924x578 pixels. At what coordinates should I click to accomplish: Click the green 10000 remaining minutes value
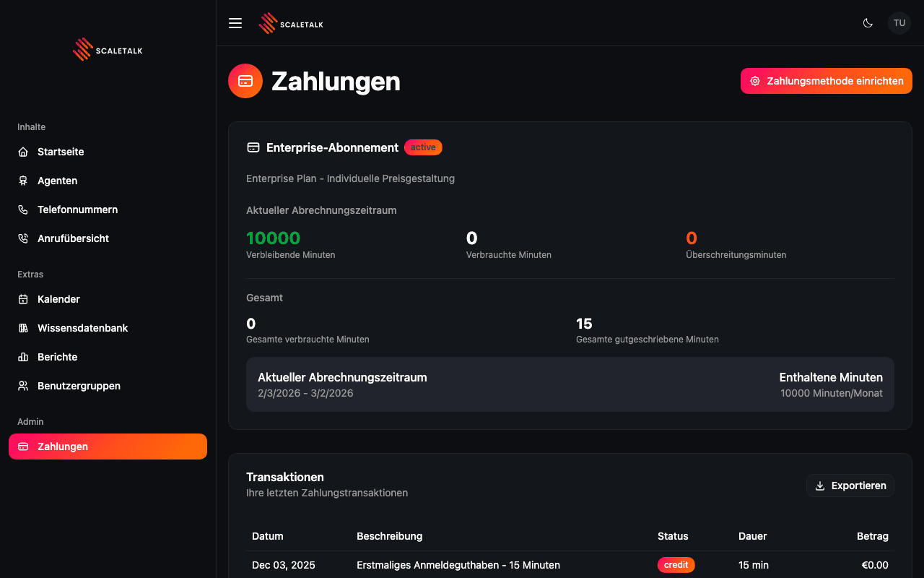click(x=274, y=238)
